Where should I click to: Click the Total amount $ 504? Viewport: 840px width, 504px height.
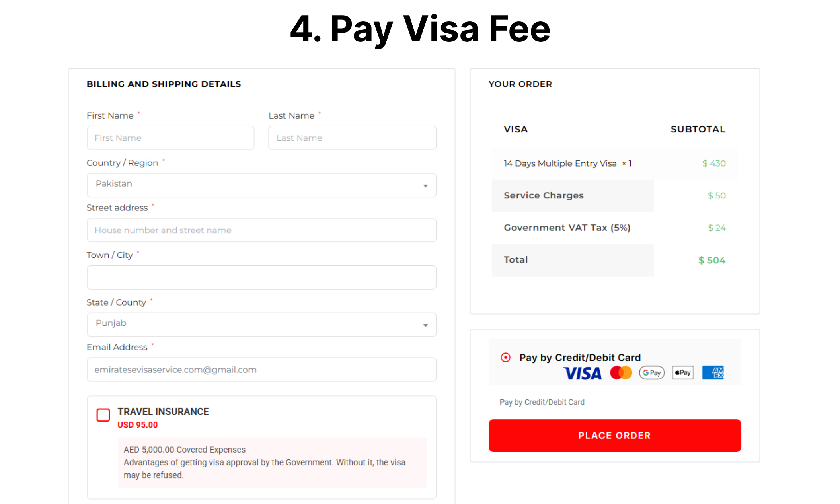click(x=712, y=260)
